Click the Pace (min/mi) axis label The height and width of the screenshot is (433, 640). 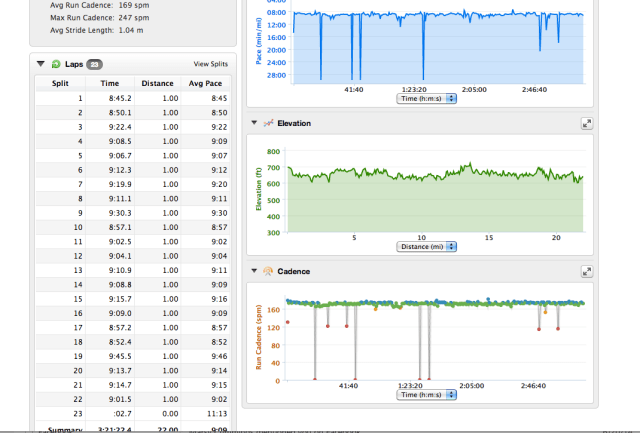[258, 41]
